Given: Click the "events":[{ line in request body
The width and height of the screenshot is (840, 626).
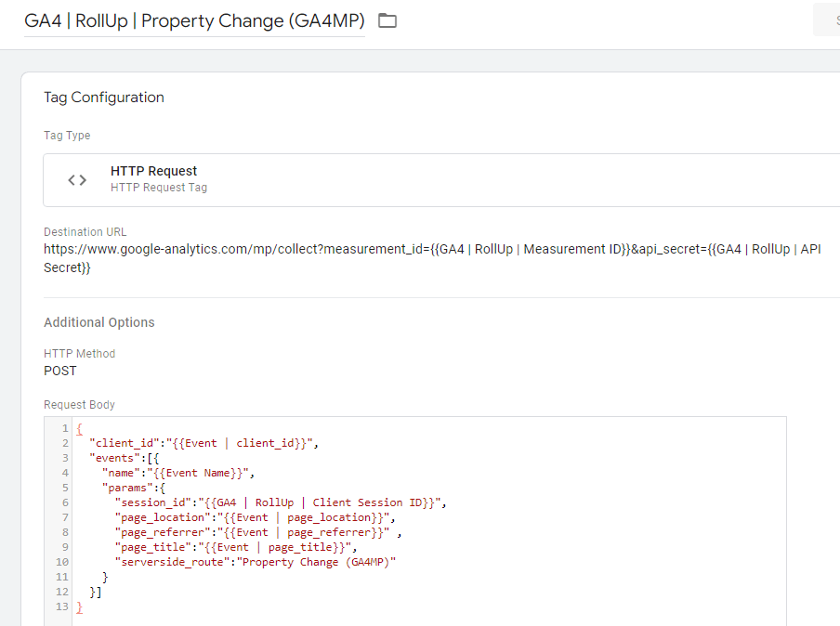Looking at the screenshot, I should click(x=125, y=459).
